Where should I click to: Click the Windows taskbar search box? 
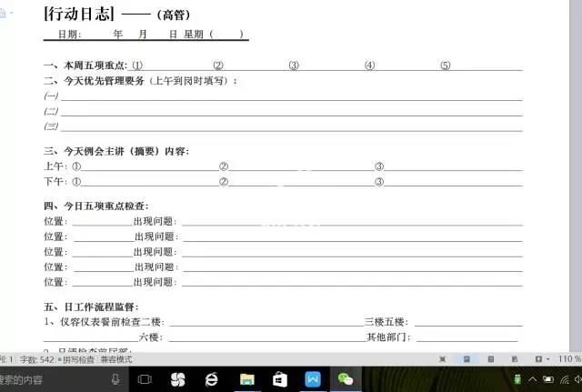coord(45,379)
